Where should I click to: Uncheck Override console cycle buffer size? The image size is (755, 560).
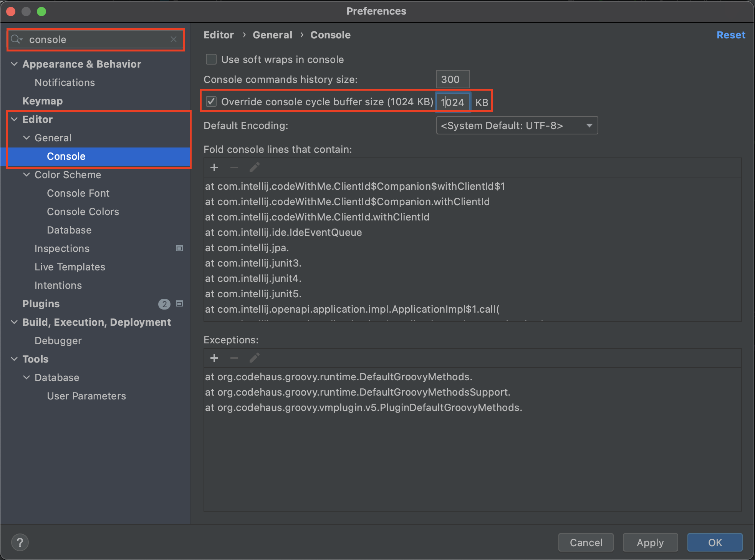[x=211, y=101]
